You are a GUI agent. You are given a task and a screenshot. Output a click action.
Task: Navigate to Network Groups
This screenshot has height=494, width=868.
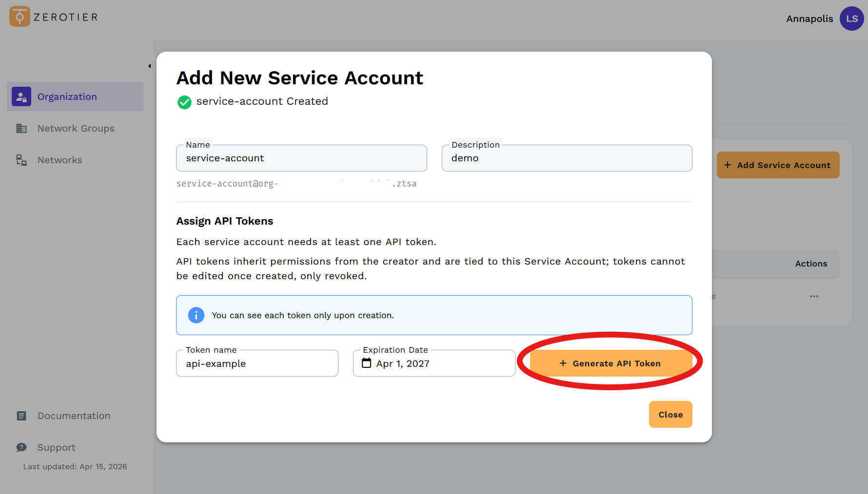[76, 128]
